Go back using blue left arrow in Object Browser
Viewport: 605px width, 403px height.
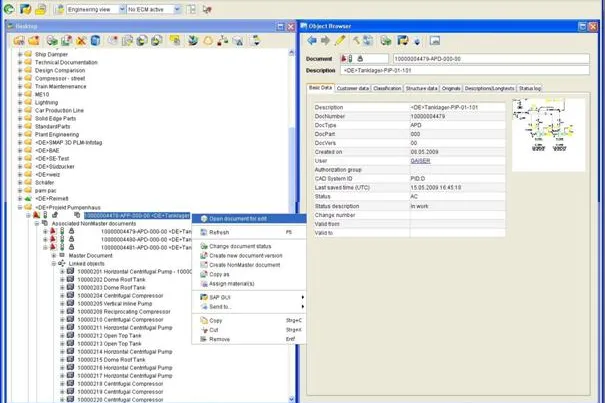tap(312, 40)
